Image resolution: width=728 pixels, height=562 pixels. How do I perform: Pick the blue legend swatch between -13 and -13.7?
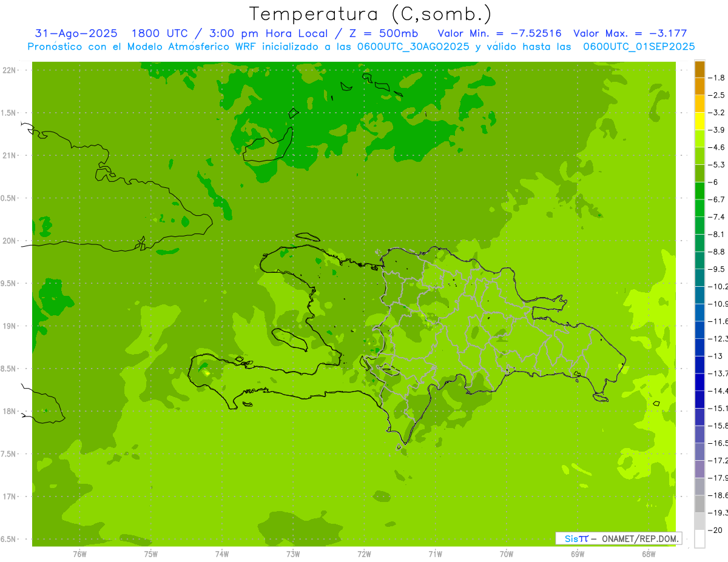point(699,364)
